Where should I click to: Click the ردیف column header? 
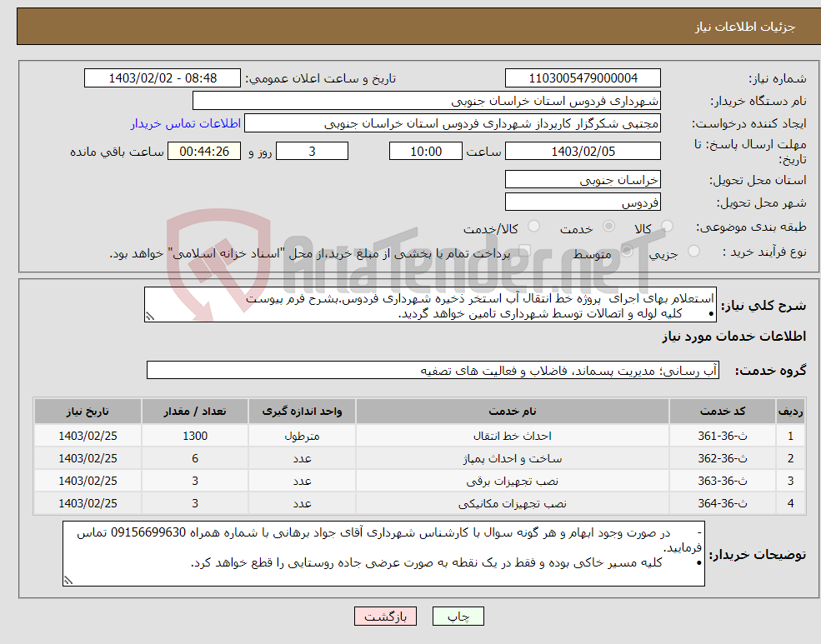pos(791,412)
